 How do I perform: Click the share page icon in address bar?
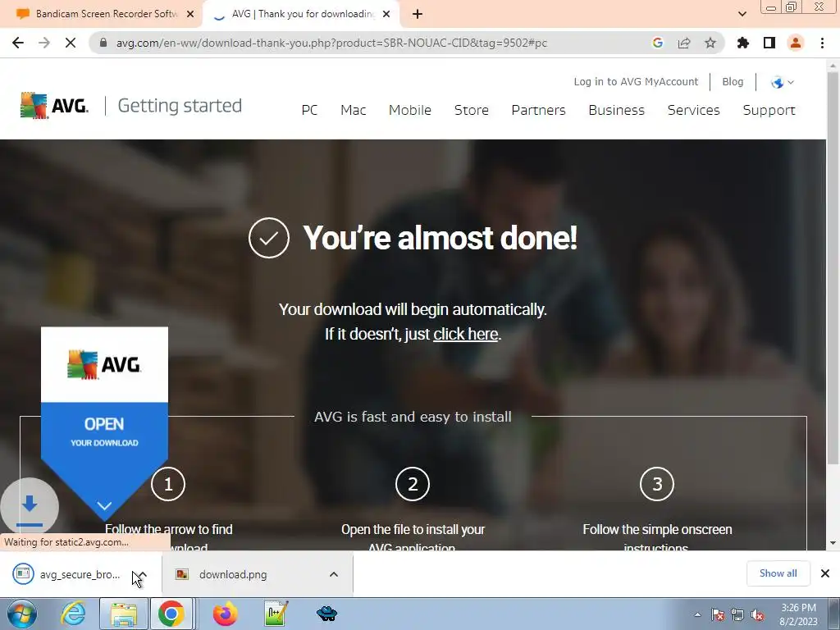(x=684, y=43)
